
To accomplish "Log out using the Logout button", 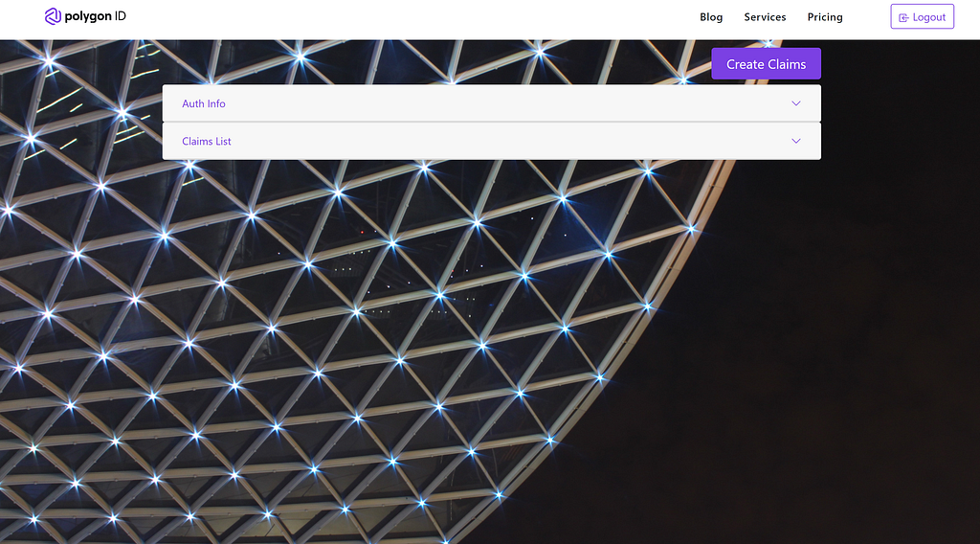I will pyautogui.click(x=922, y=17).
